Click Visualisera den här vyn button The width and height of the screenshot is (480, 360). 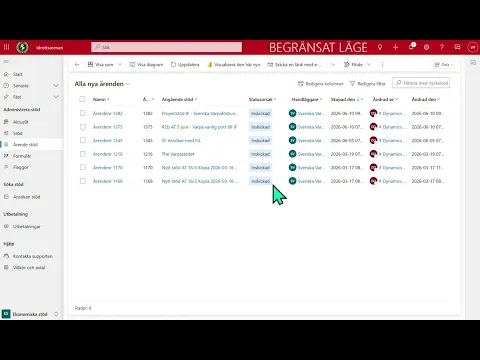tap(234, 64)
